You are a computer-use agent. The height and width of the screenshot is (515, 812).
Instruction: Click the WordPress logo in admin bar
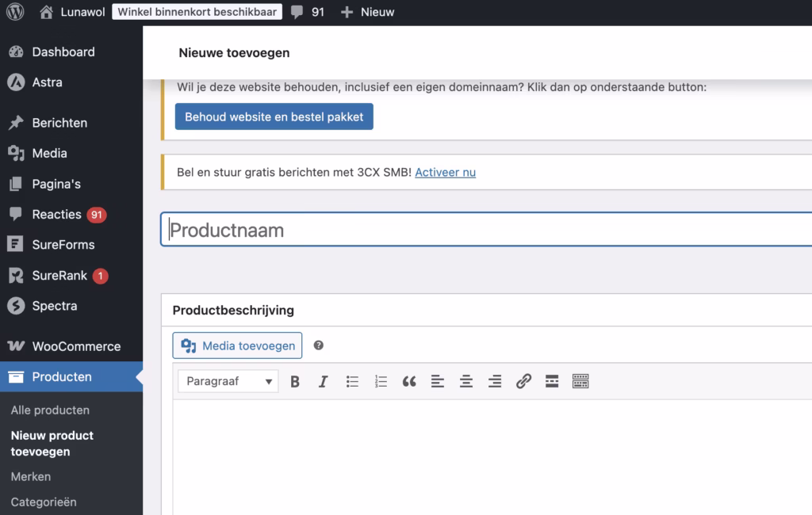15,11
